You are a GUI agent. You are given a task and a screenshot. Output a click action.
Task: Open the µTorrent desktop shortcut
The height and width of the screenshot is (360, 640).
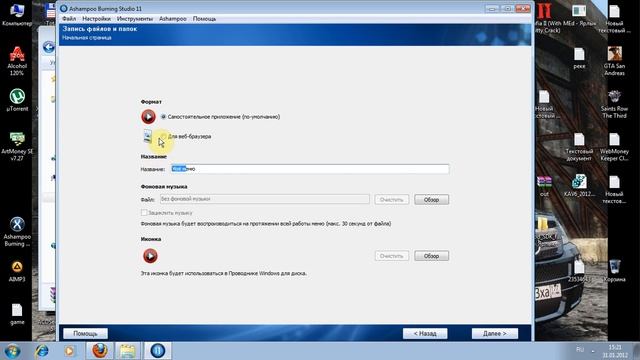(17, 100)
